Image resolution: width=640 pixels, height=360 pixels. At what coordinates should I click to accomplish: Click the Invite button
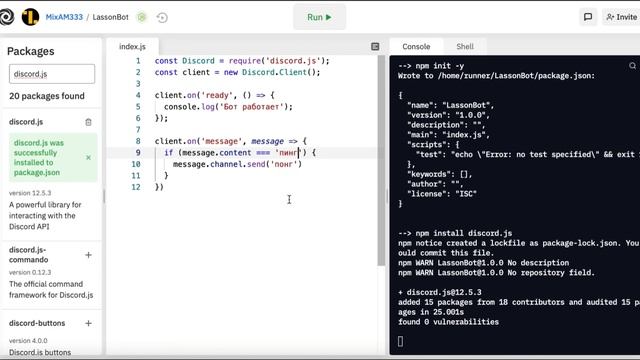(621, 17)
